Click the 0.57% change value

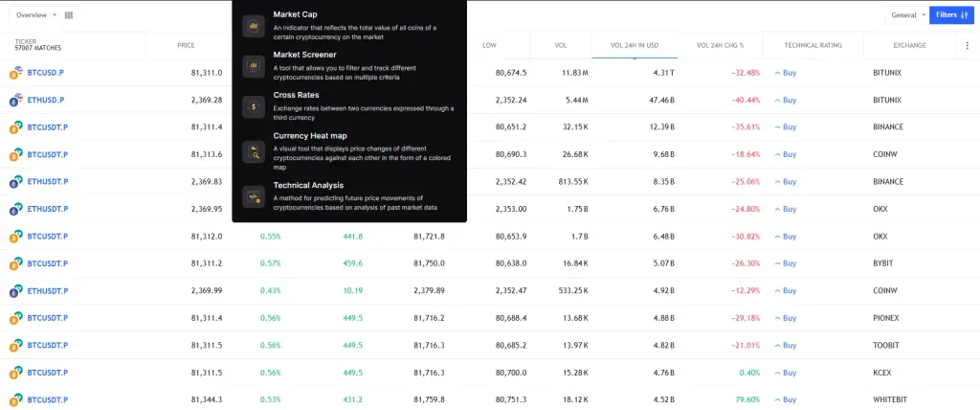271,262
